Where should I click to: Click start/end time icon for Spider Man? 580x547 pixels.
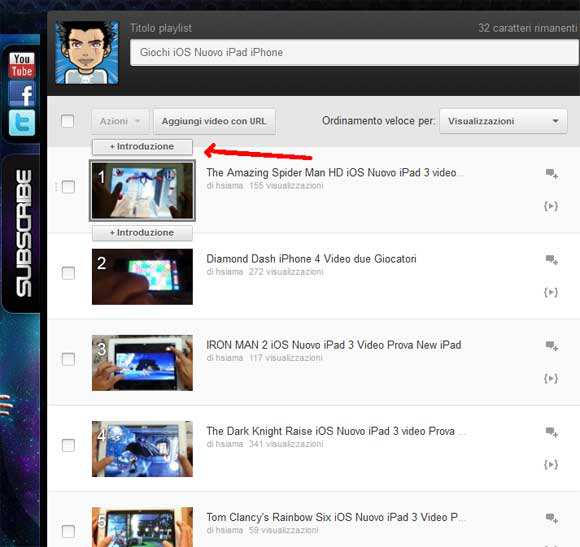pos(551,206)
